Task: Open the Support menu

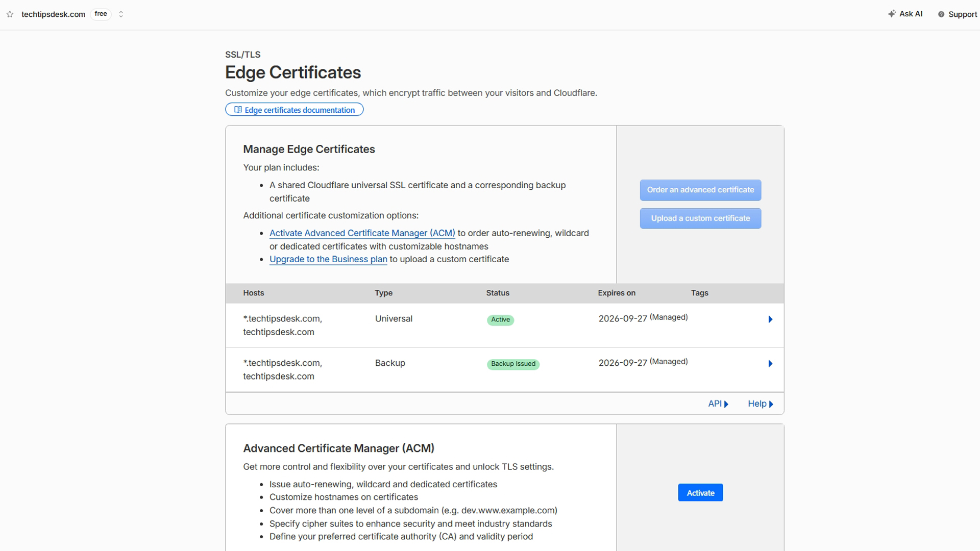Action: point(958,14)
